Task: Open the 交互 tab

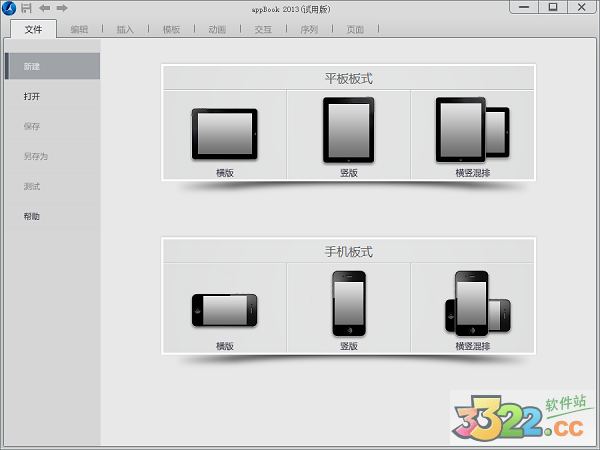Action: pos(263,29)
